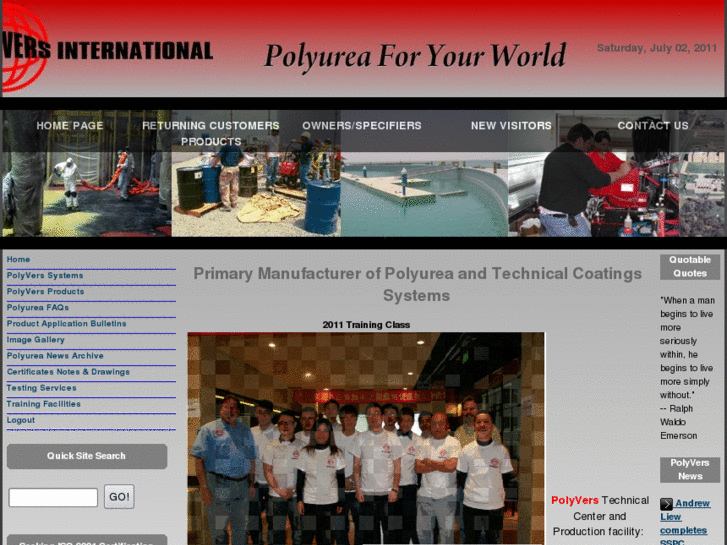
Task: Click the Quick Site Search header
Action: pyautogui.click(x=87, y=456)
